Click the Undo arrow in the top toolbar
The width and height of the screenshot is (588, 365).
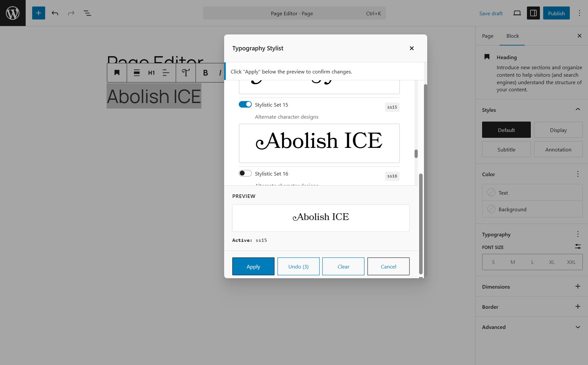(55, 13)
